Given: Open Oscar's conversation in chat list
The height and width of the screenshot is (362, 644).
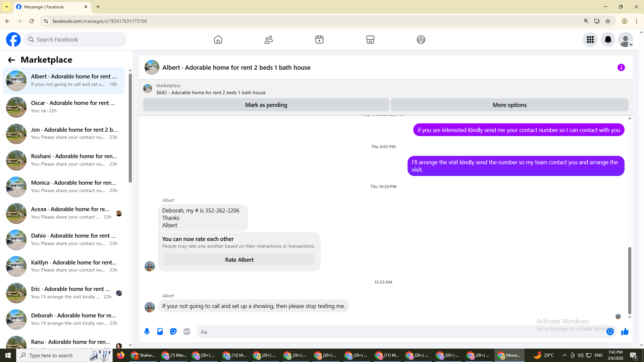Looking at the screenshot, I should [64, 107].
